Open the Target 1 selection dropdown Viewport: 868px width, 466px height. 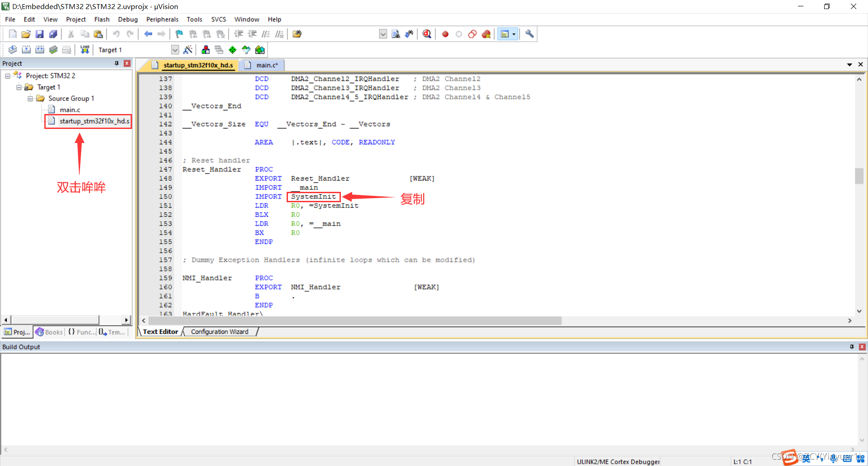click(175, 50)
